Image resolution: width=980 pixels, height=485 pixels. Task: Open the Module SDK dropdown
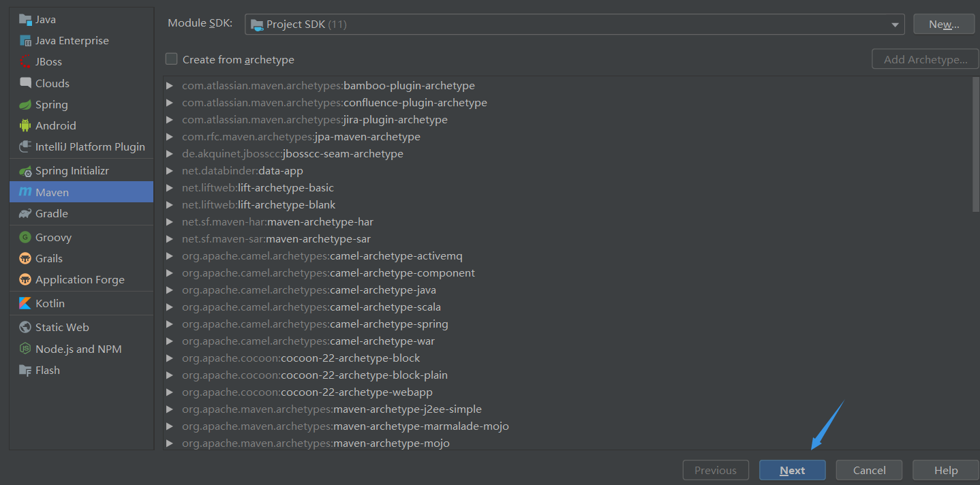575,24
